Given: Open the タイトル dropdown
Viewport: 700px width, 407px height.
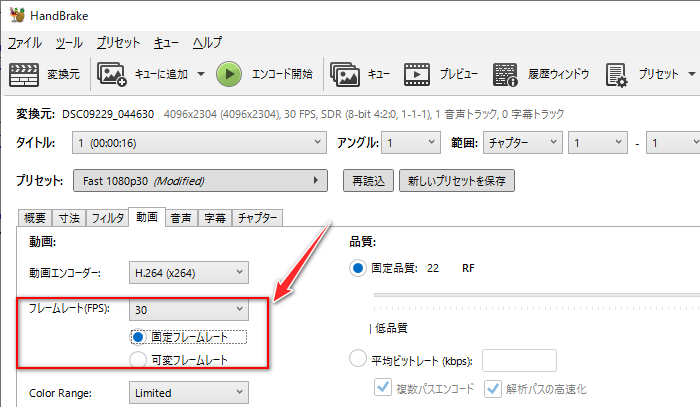Looking at the screenshot, I should point(199,143).
